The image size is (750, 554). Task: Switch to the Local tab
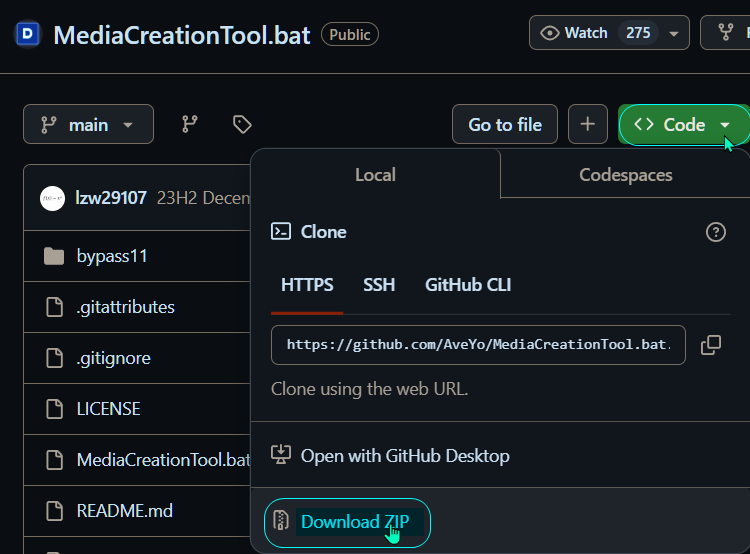click(x=375, y=175)
